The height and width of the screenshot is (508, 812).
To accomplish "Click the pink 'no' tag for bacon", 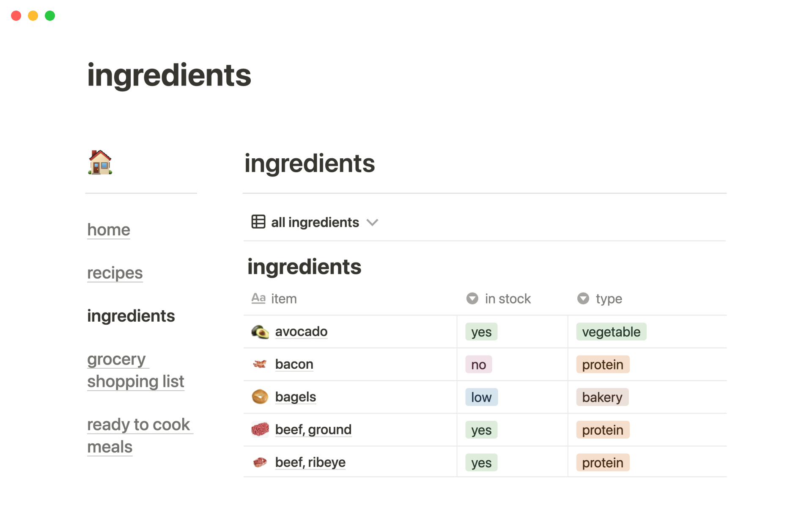I will [x=478, y=364].
